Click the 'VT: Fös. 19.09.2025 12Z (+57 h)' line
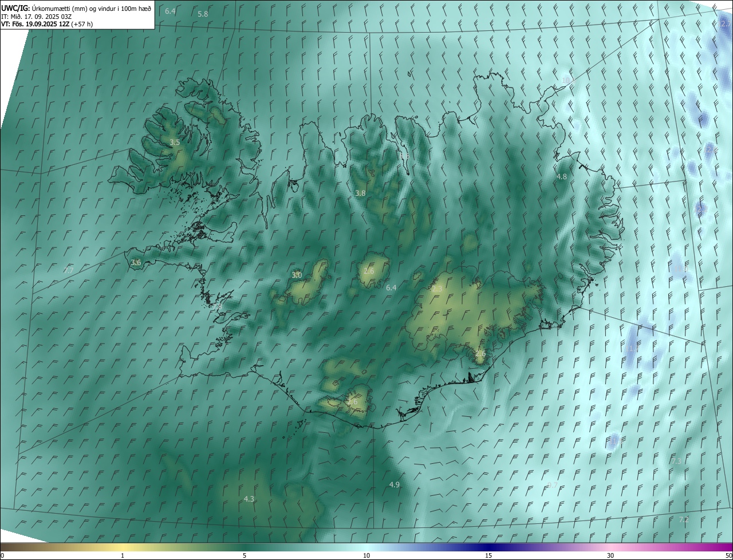 click(47, 24)
